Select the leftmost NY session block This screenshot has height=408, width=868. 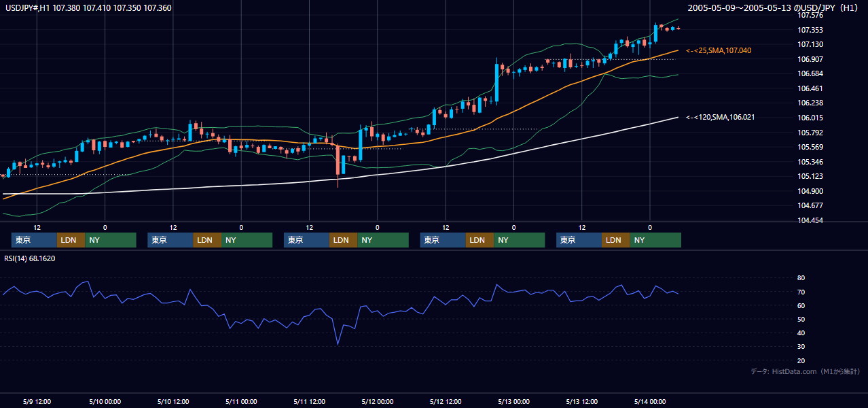coord(111,240)
